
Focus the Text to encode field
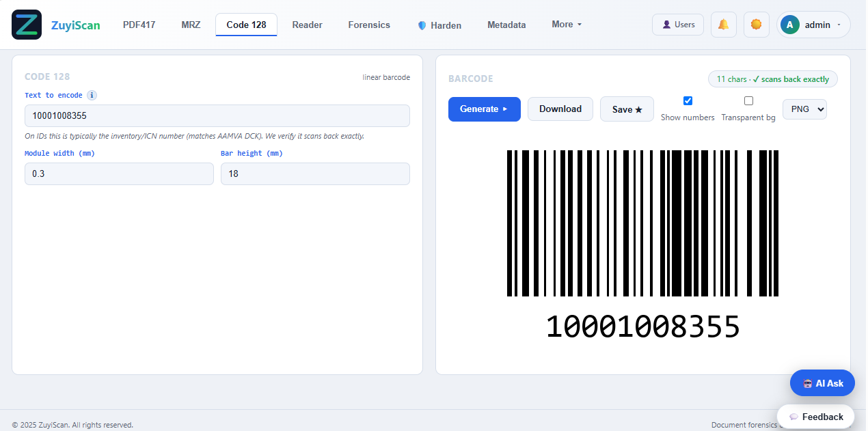point(217,115)
